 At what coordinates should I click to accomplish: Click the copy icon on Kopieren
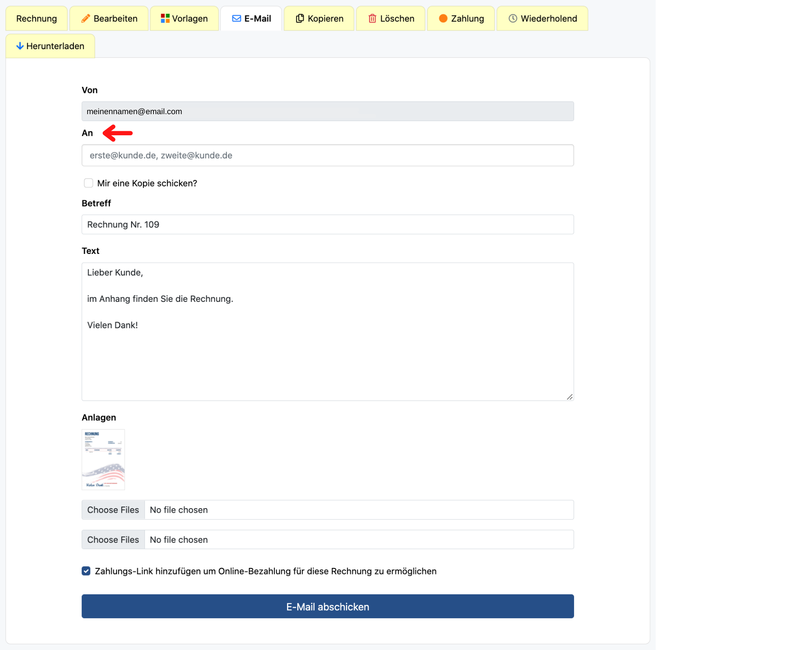tap(300, 18)
